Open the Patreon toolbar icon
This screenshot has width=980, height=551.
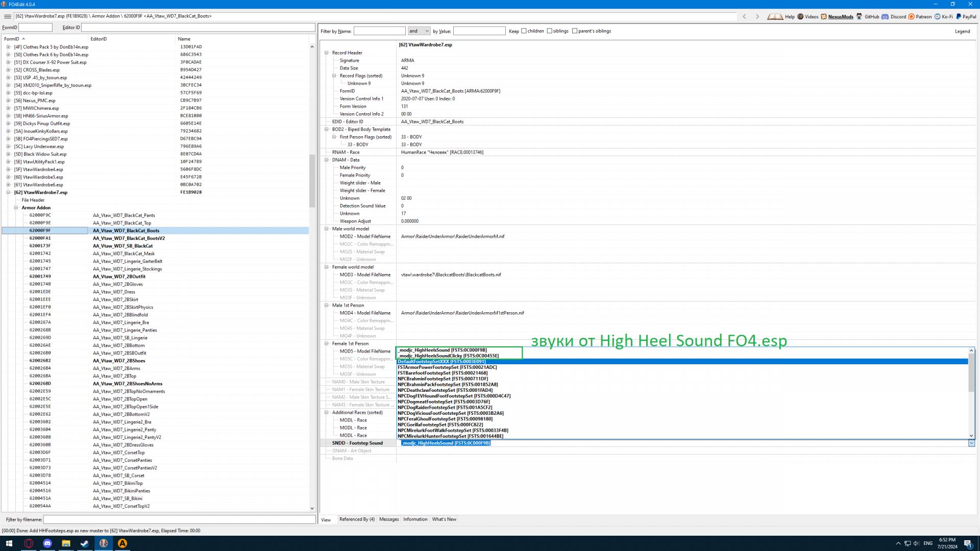pyautogui.click(x=912, y=16)
